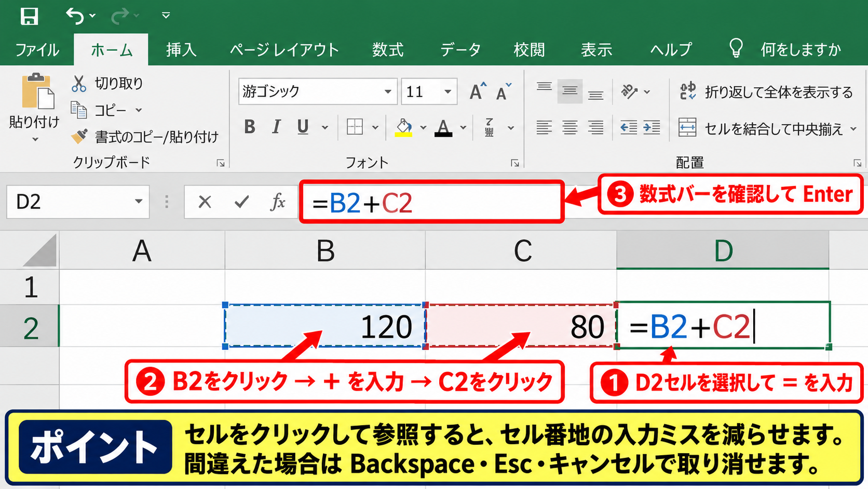Open the Customize Quick Access Toolbar arrow
This screenshot has height=489, width=868.
166,16
